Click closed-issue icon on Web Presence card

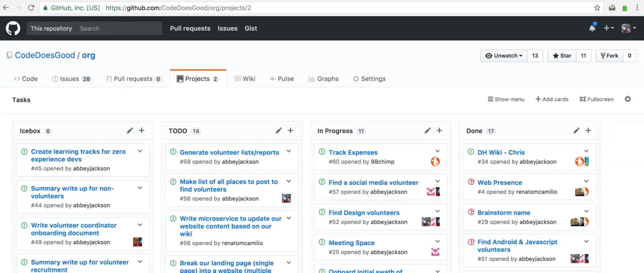coord(471,182)
